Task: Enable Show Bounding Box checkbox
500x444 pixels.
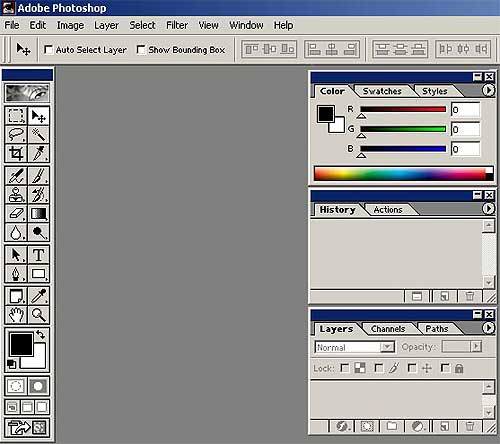Action: [141, 50]
